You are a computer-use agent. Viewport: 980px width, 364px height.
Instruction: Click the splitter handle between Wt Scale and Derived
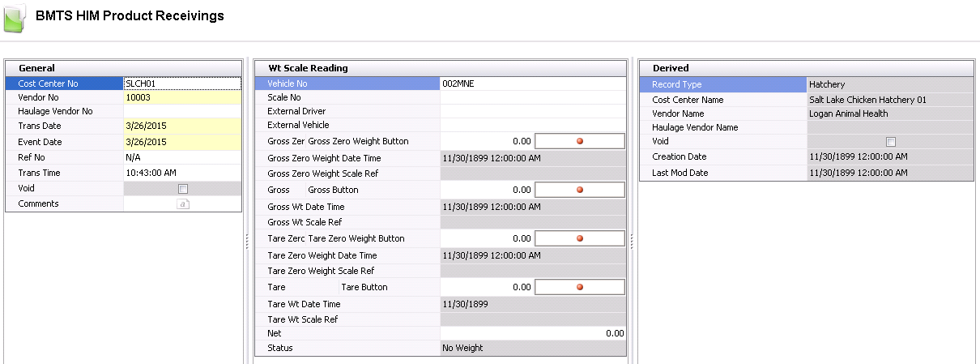632,240
